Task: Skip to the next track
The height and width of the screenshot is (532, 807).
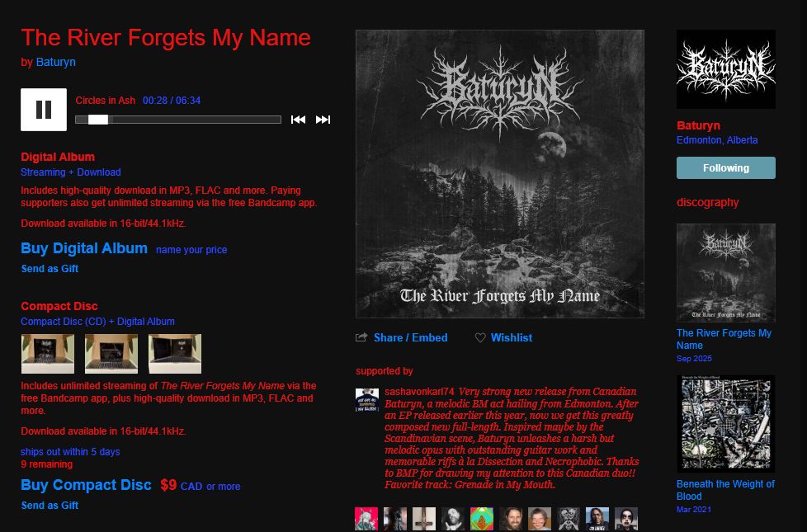Action: click(x=323, y=120)
